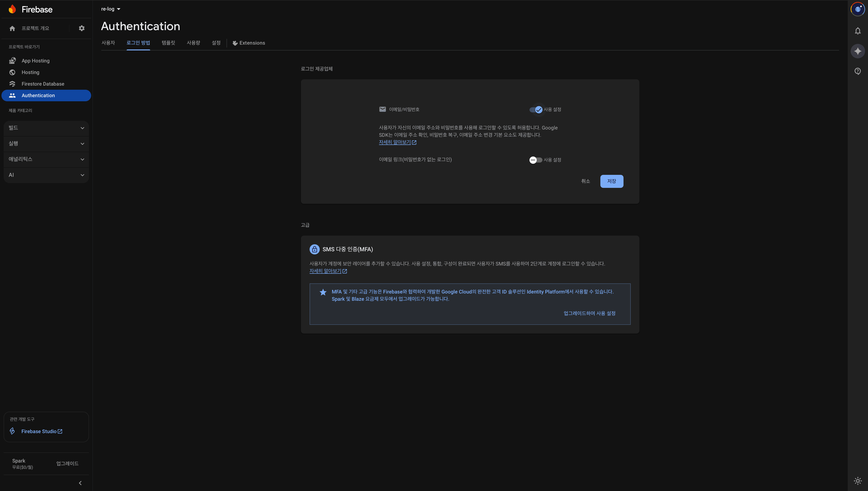
Task: Click the brightness theme icon
Action: pyautogui.click(x=858, y=481)
